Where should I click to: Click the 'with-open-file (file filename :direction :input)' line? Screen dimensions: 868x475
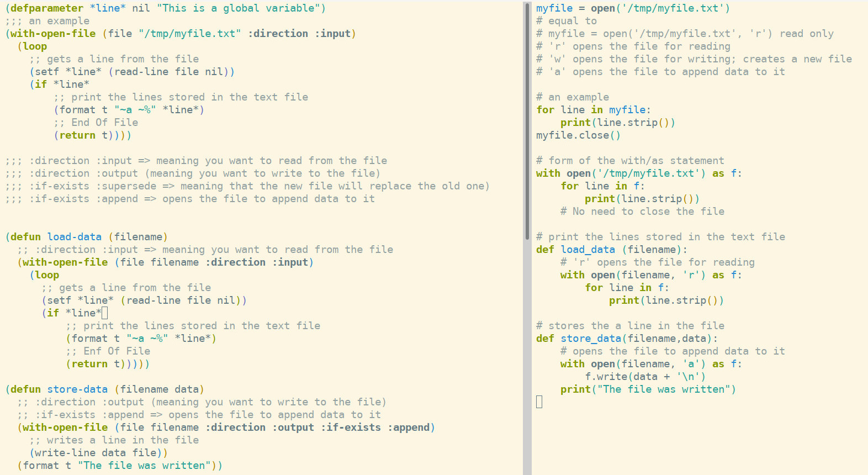tap(166, 262)
